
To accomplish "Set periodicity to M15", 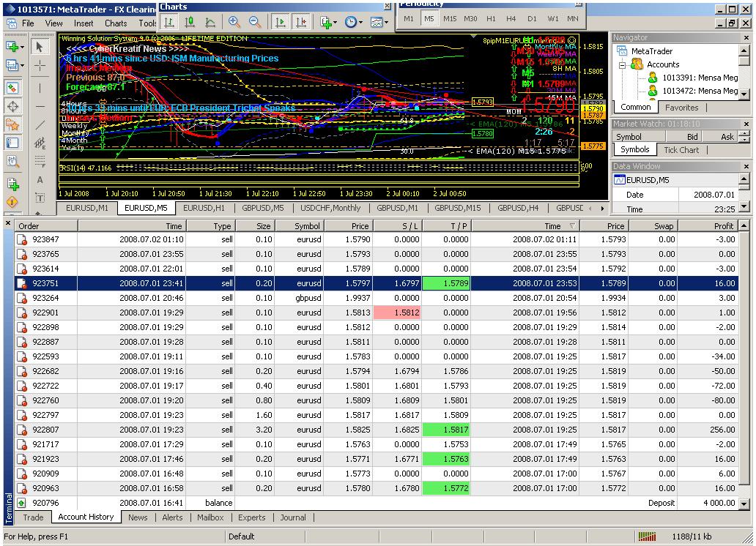I will tap(450, 19).
